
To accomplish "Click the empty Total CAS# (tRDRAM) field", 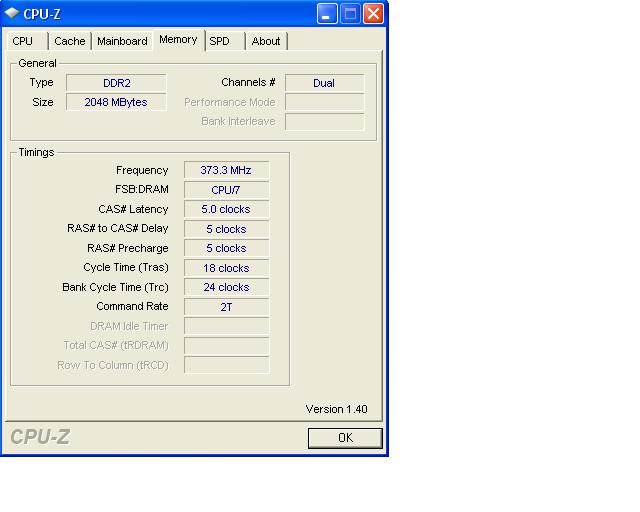I will (227, 346).
